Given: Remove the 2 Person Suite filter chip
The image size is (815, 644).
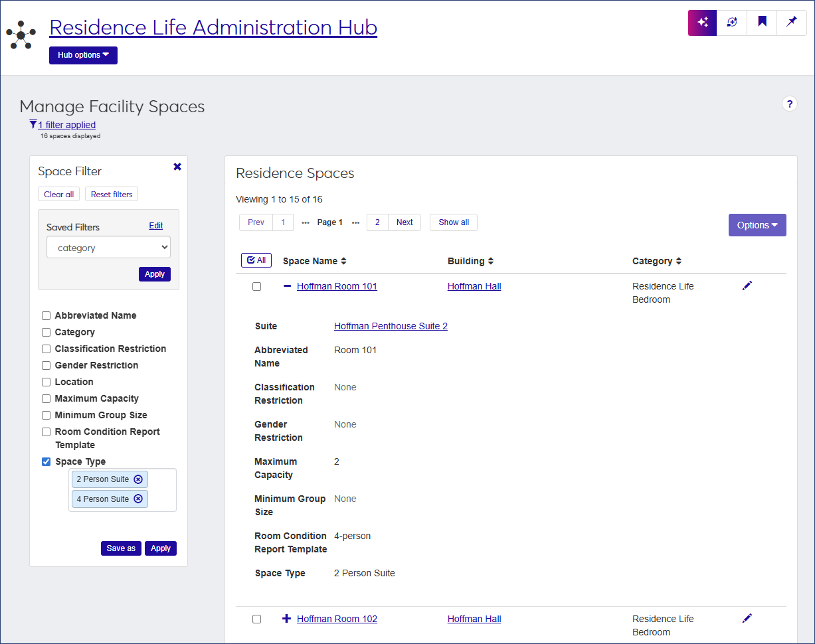Looking at the screenshot, I should pyautogui.click(x=138, y=479).
